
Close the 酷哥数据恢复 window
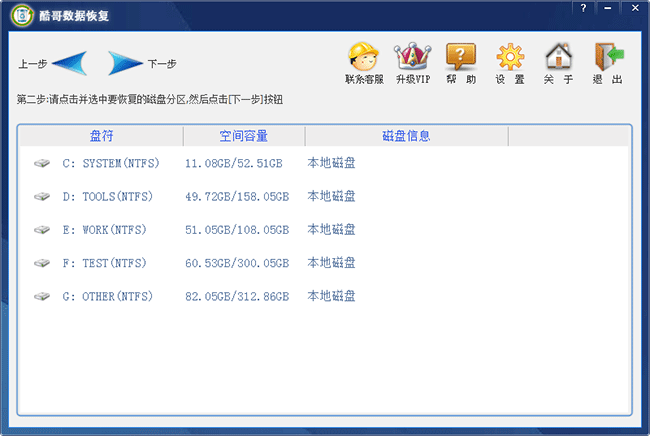point(635,8)
